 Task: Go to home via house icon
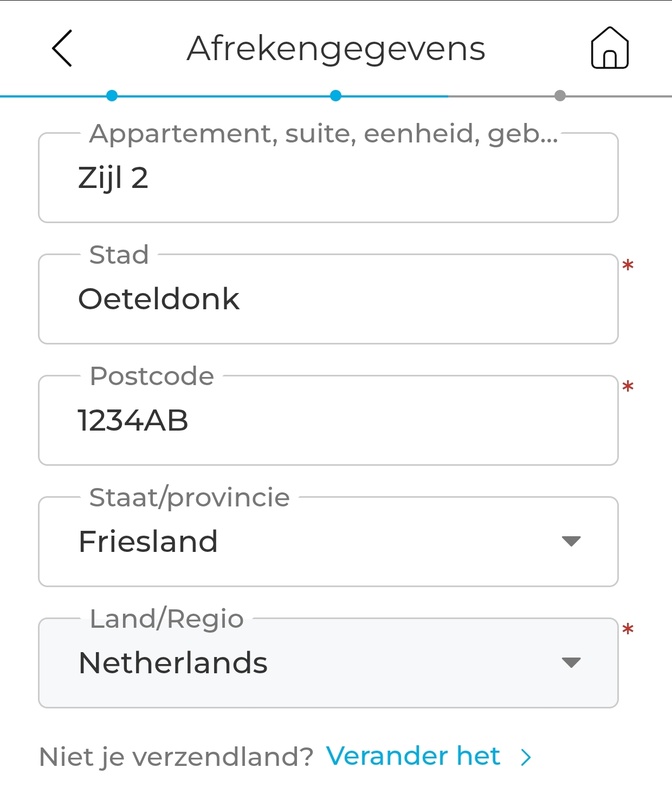click(x=609, y=48)
